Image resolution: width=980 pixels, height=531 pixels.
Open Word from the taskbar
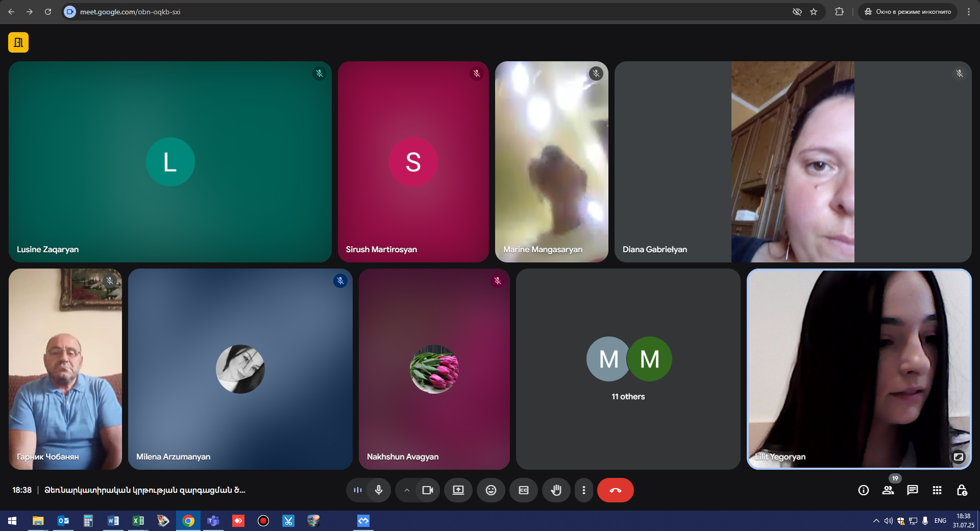tap(113, 521)
